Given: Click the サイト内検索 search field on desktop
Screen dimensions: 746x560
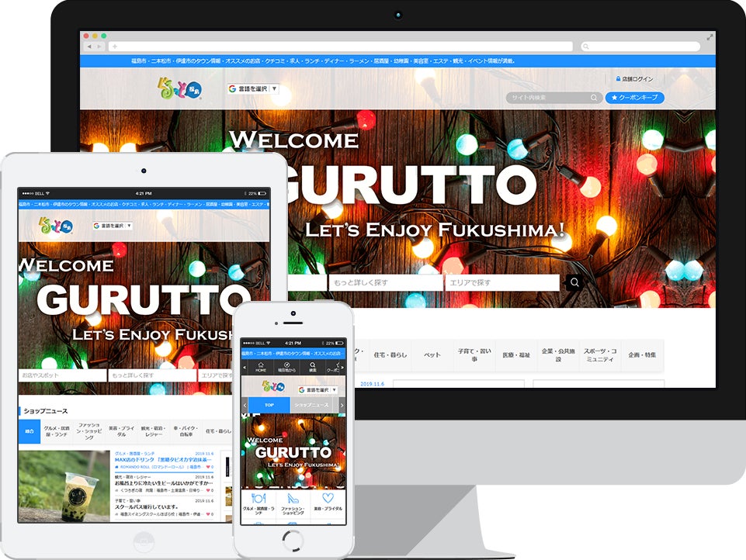Looking at the screenshot, I should 548,98.
